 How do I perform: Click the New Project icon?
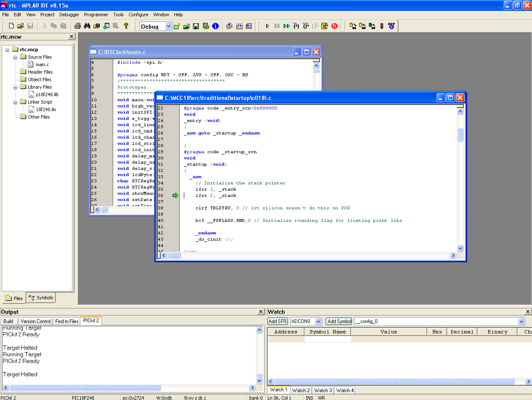[177, 26]
